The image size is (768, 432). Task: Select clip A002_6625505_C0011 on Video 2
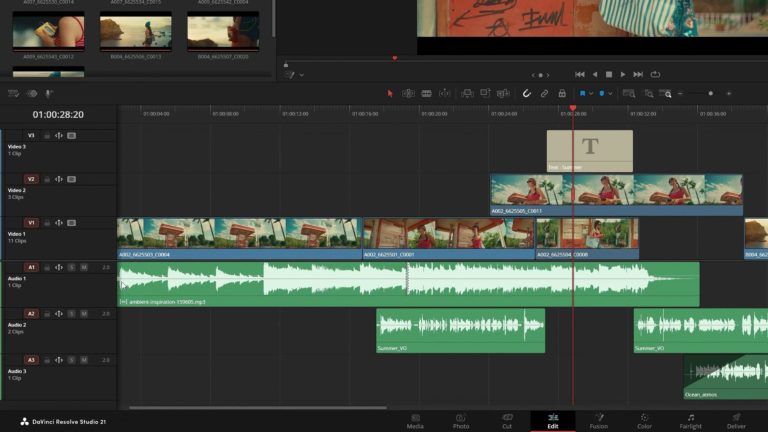coord(616,194)
